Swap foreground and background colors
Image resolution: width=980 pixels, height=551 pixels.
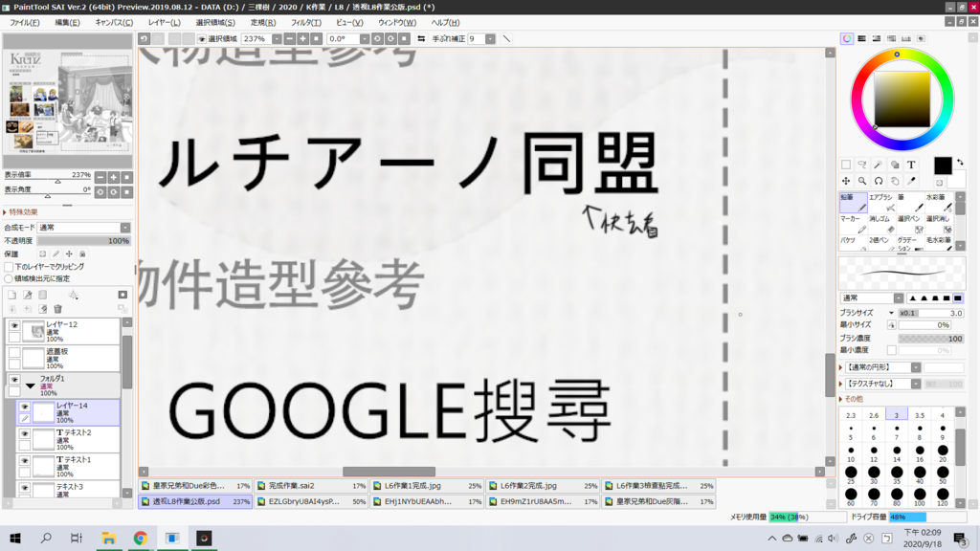point(960,163)
